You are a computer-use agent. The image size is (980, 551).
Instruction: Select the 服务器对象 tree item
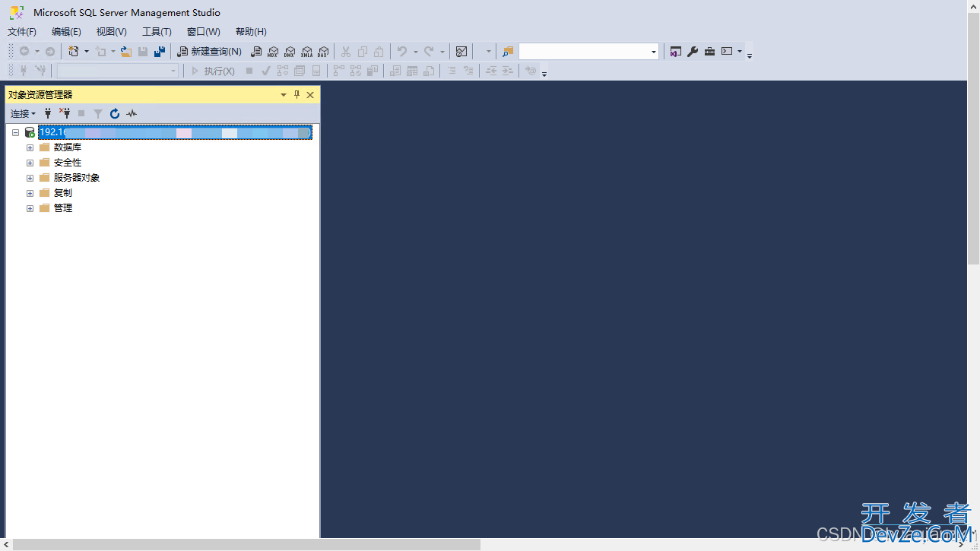coord(77,178)
